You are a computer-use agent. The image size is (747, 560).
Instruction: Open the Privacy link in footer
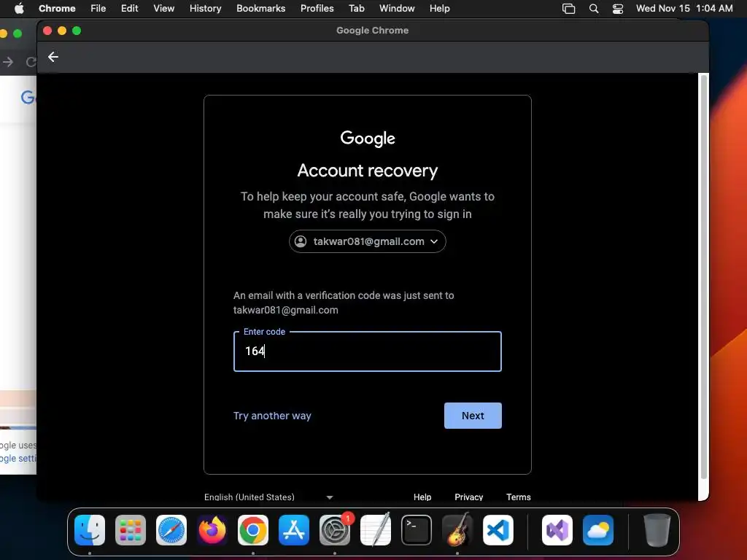469,497
